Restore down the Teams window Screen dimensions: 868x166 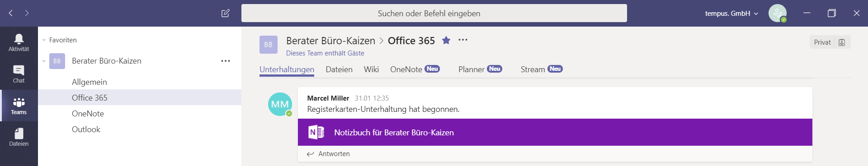pos(832,13)
